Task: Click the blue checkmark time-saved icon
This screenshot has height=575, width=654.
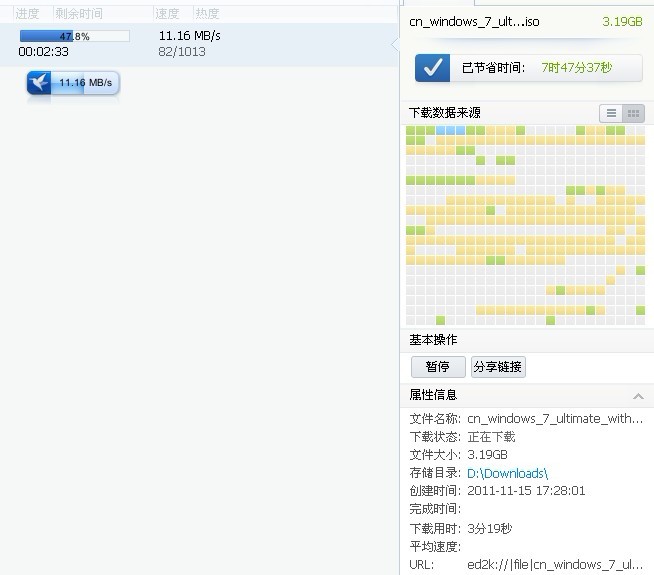Action: (432, 68)
